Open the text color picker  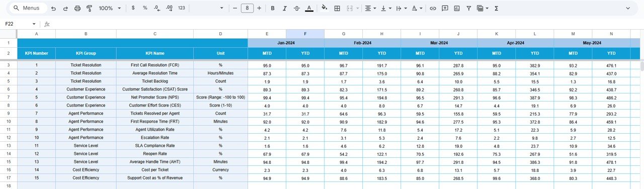[309, 8]
